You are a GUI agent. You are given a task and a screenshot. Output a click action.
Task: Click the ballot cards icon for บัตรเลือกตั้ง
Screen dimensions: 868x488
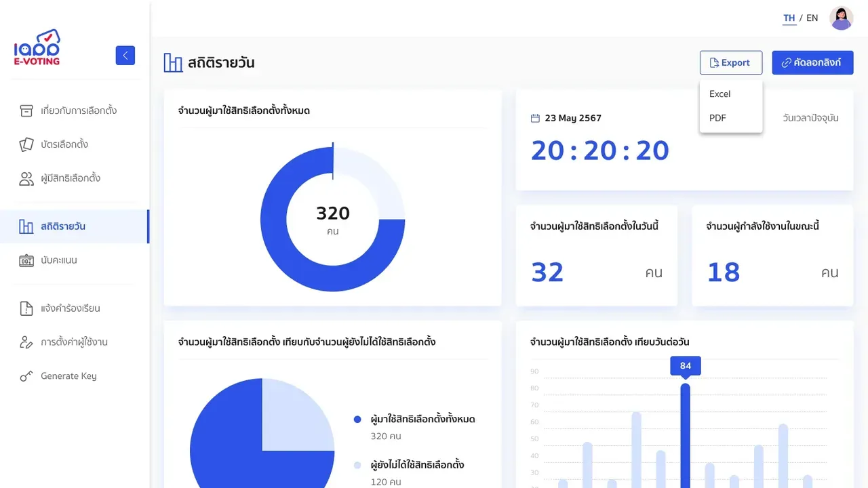[x=26, y=144]
